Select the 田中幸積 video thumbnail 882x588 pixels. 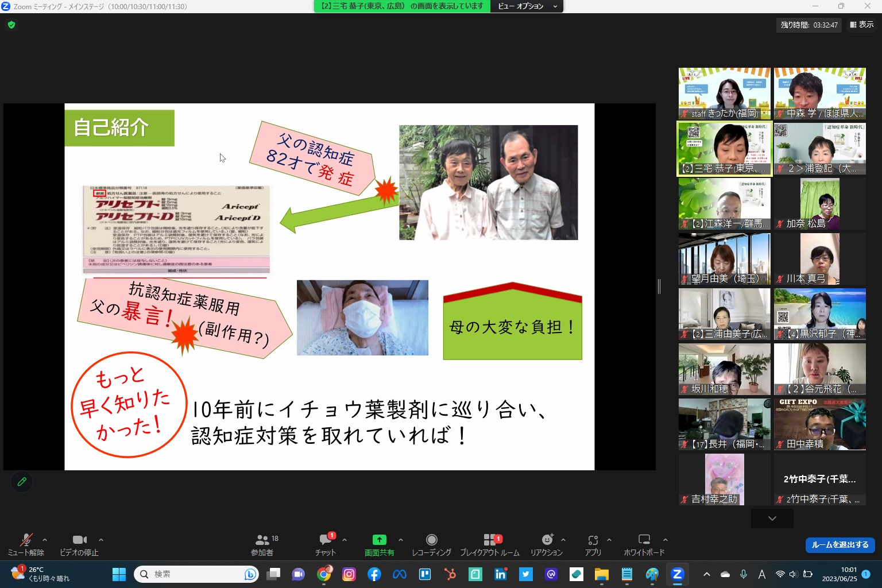tap(819, 424)
